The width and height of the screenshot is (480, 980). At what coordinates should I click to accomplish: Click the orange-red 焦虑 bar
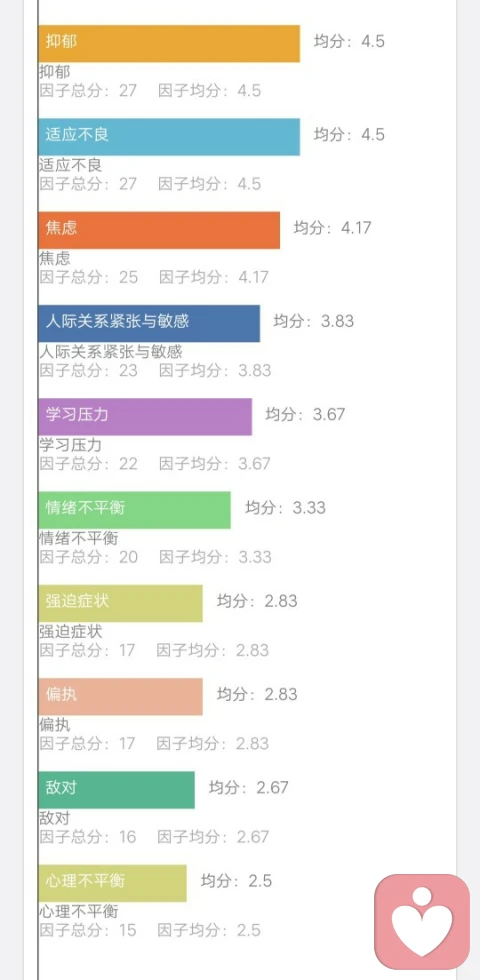(x=159, y=230)
